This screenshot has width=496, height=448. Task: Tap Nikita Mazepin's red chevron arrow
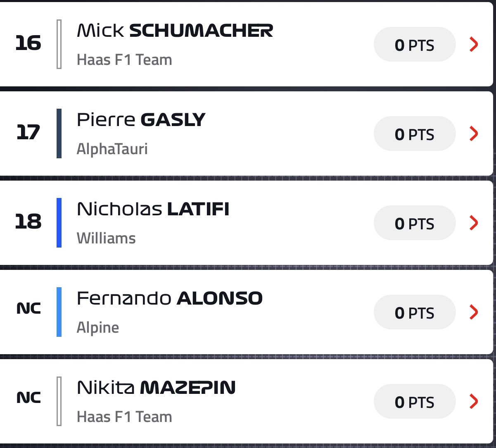click(x=474, y=401)
